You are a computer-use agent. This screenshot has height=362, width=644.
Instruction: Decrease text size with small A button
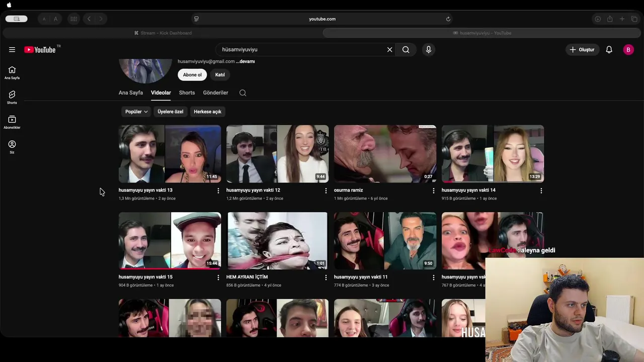[x=44, y=19]
